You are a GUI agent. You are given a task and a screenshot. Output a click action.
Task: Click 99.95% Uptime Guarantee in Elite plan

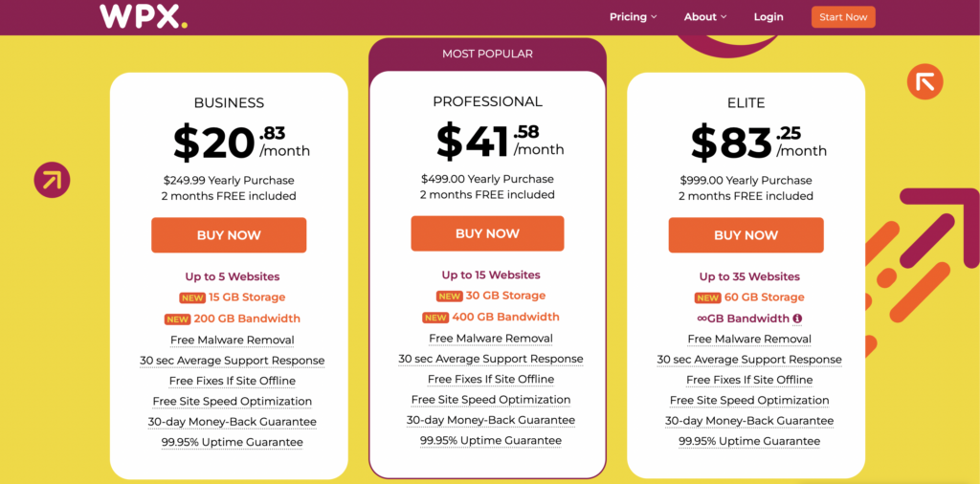(749, 442)
